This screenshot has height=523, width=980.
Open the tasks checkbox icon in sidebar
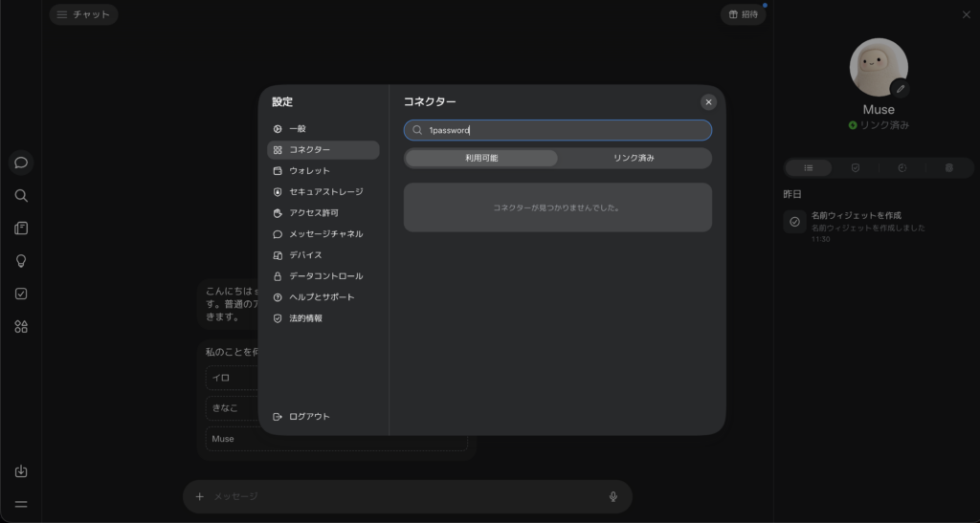[x=21, y=294]
